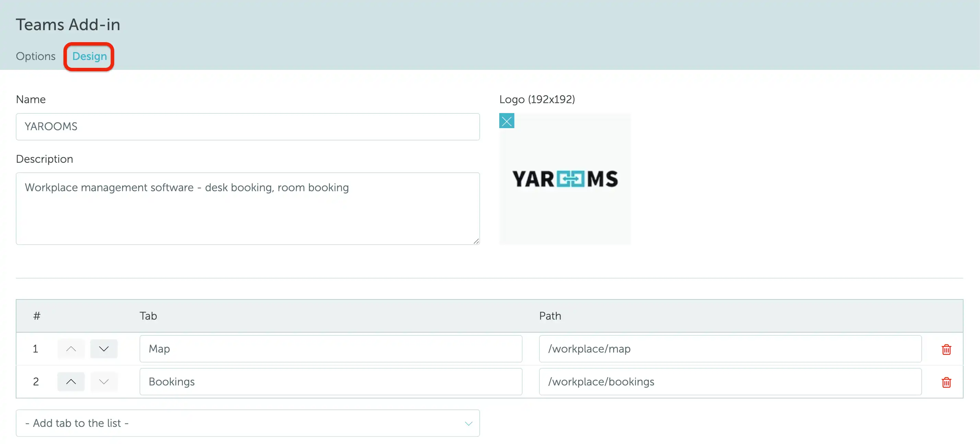Focus the Name field containing YAROOMS
The height and width of the screenshot is (444, 980).
point(248,126)
